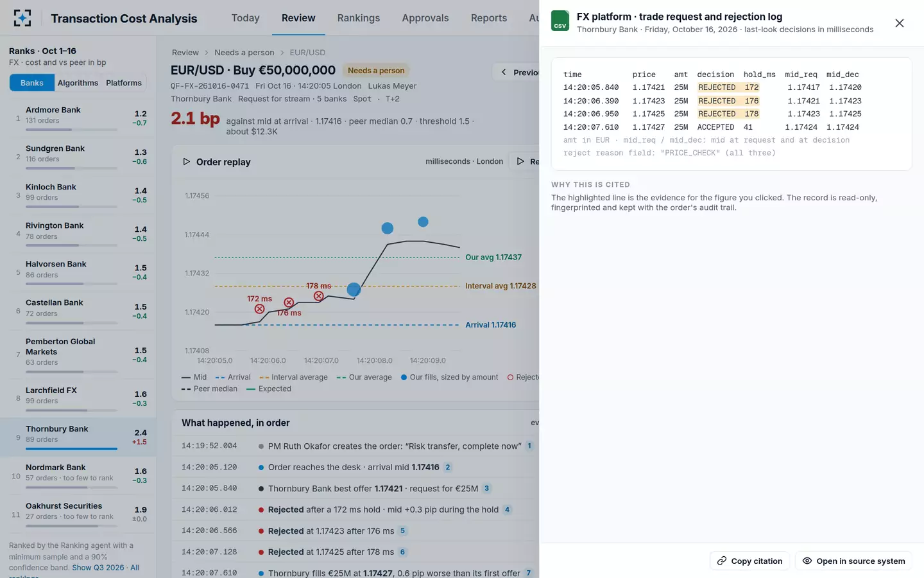Screen dimensions: 924x578
Task: Click the 178 ms rejected marker on chart
Action: click(318, 296)
